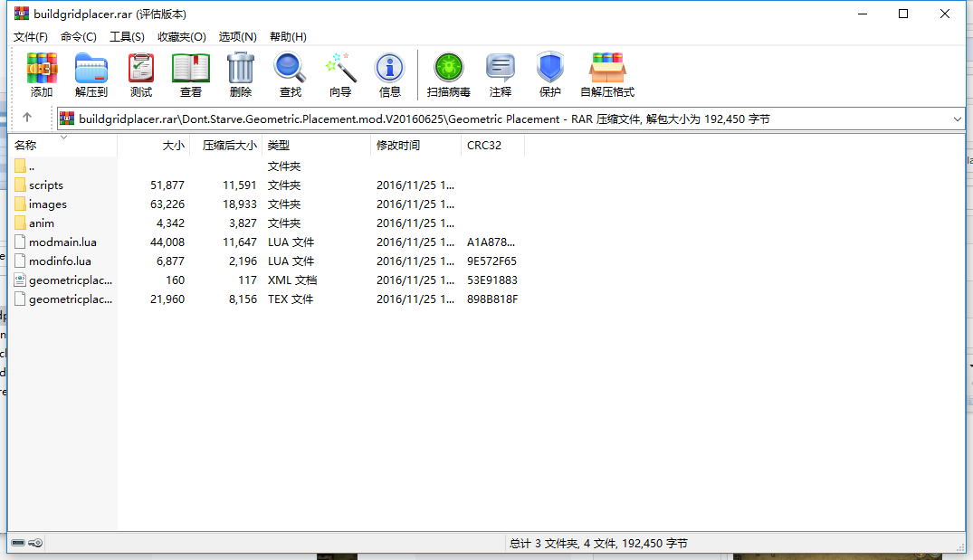The width and height of the screenshot is (973, 560).
Task: Click the archive path address field
Action: pyautogui.click(x=510, y=119)
